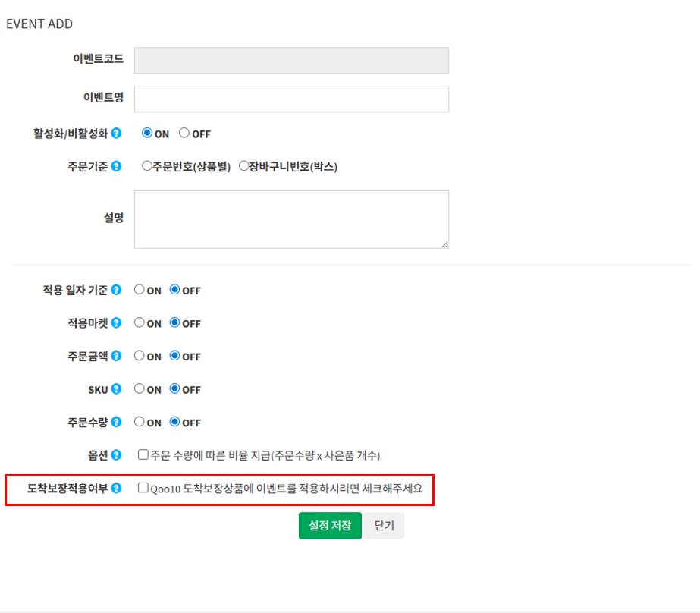
Task: Open help icon next to 주문금액
Action: point(117,356)
